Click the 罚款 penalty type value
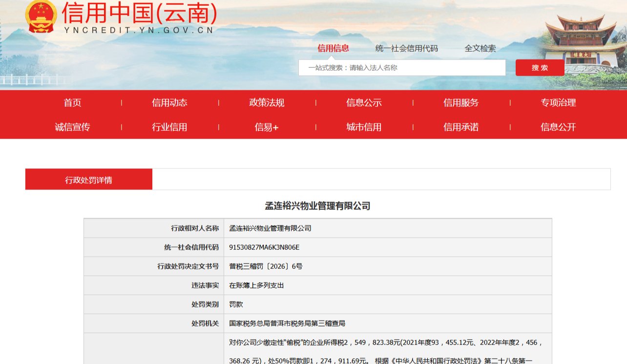The image size is (627, 364). (x=236, y=304)
